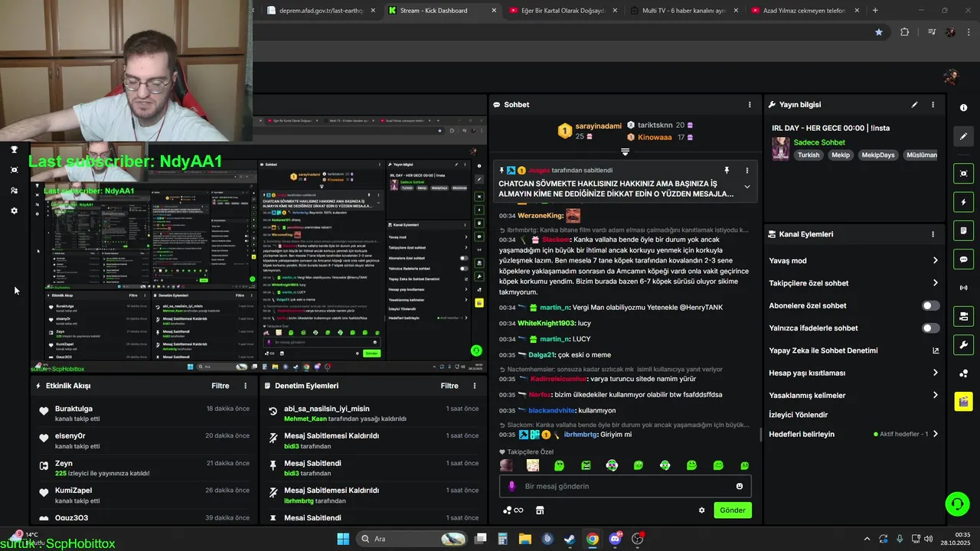The width and height of the screenshot is (980, 551).
Task: Collapse the chat leaderboard arrow
Action: tap(625, 152)
